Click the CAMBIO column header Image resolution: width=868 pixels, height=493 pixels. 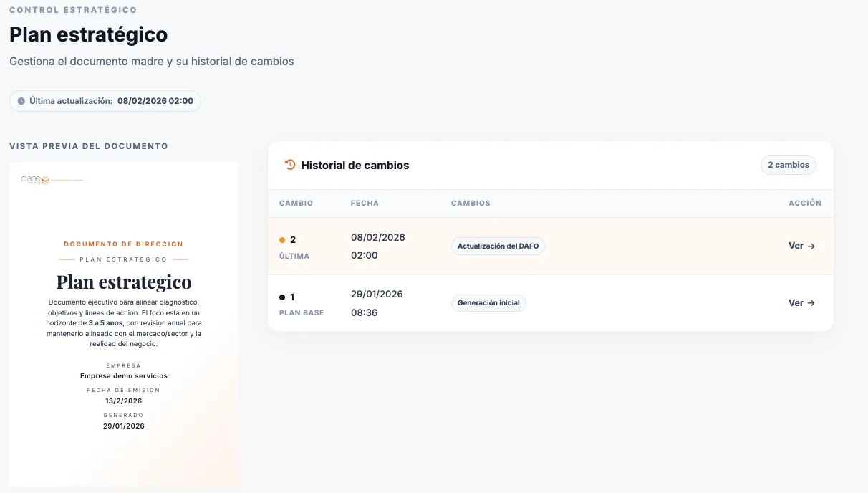[x=296, y=204]
